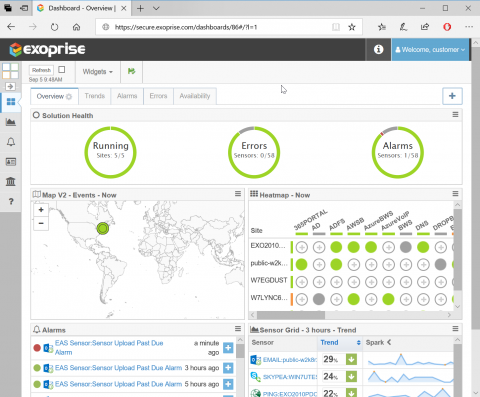Click the Alarms sensors gauge
Screen dimensions: 480x397
click(x=398, y=152)
